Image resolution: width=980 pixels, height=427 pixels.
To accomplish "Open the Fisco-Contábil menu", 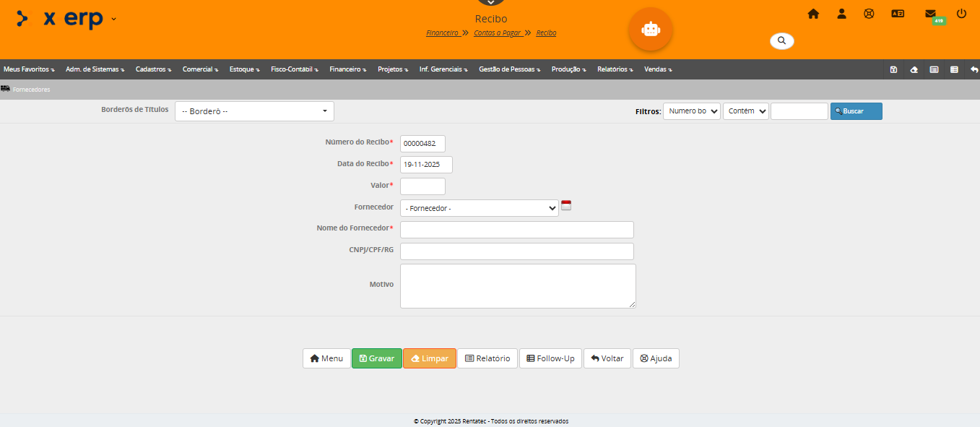I will 294,69.
